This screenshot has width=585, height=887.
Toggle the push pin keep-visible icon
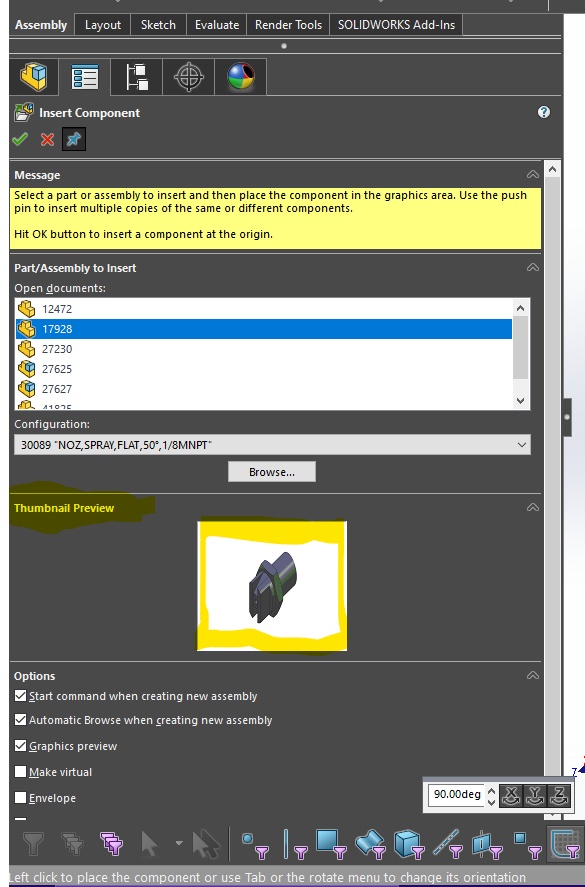pos(74,139)
